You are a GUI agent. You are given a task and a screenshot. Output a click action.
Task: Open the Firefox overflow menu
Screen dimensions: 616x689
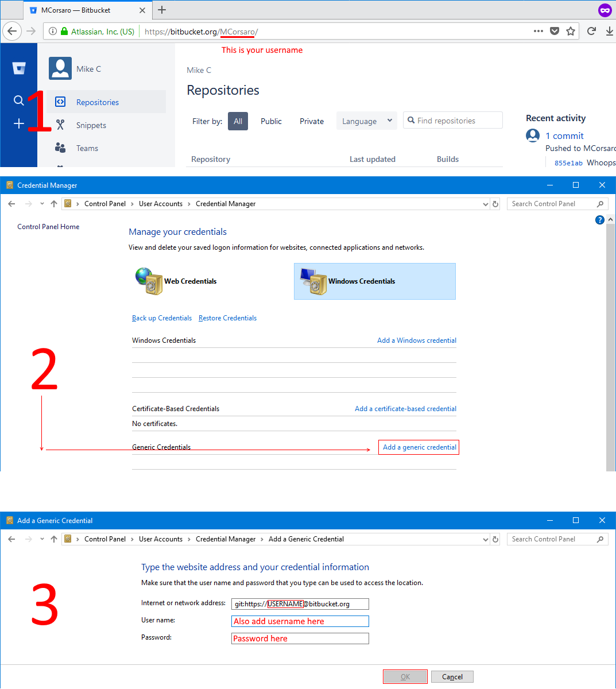click(538, 31)
